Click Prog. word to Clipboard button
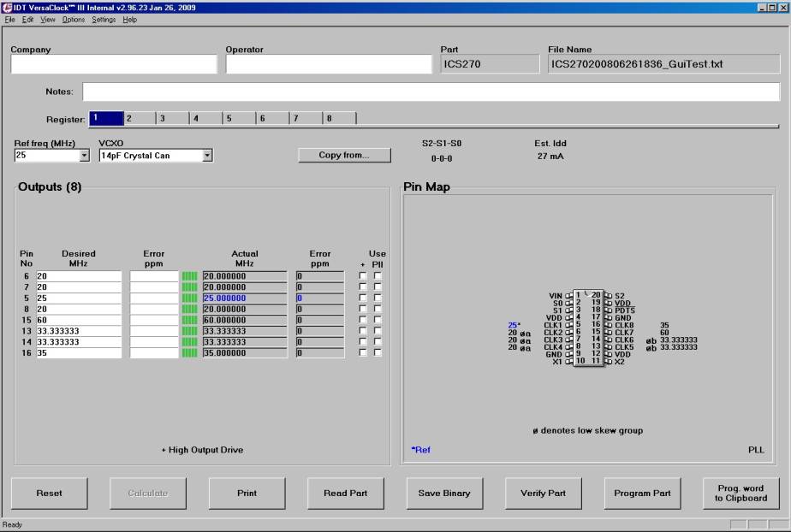The image size is (791, 532). (x=741, y=494)
